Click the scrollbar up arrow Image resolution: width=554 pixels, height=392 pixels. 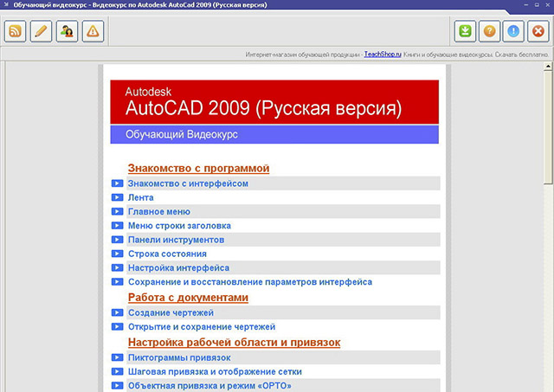pyautogui.click(x=548, y=66)
